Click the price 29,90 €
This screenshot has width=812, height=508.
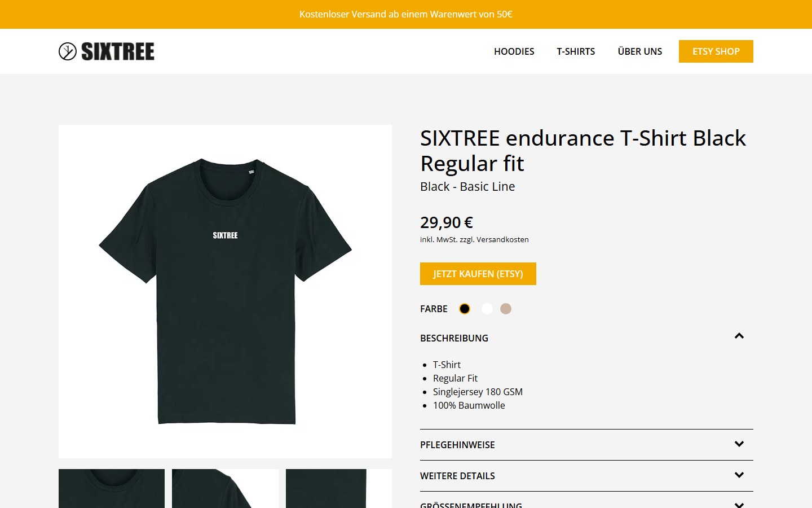coord(447,222)
